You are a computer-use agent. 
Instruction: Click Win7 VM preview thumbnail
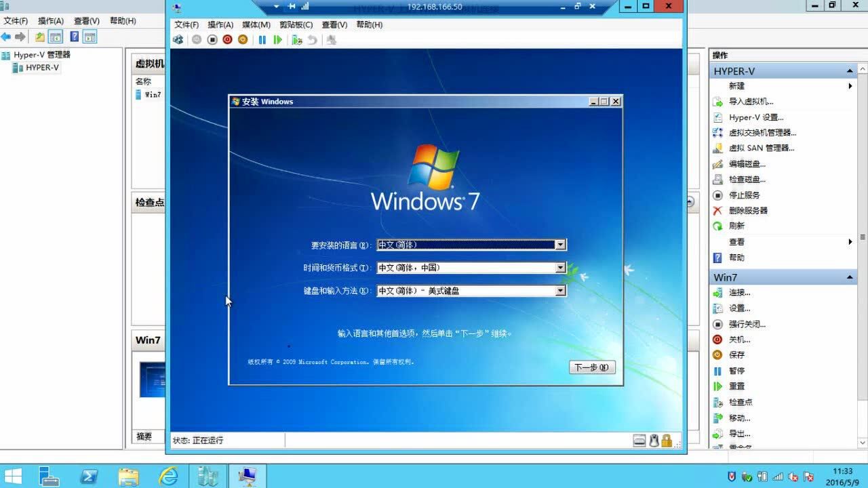(153, 380)
